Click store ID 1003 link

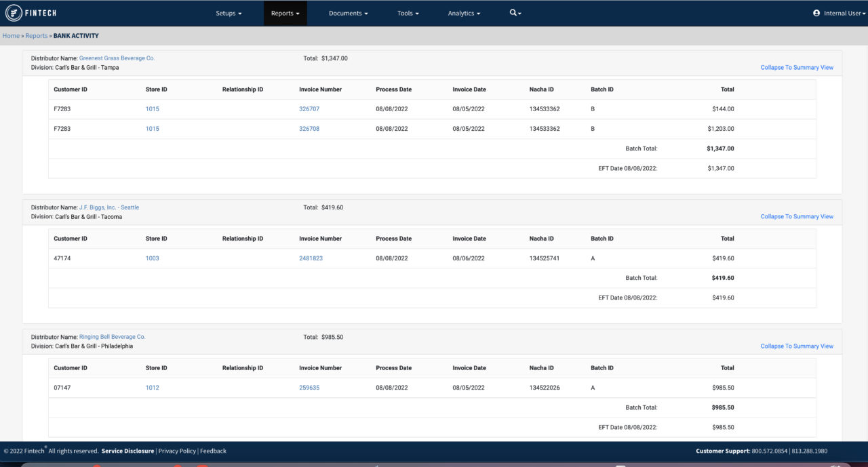pyautogui.click(x=152, y=258)
